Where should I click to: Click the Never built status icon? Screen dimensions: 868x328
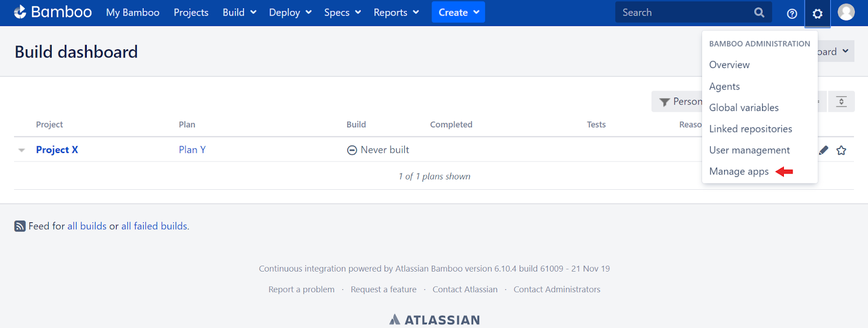tap(352, 150)
